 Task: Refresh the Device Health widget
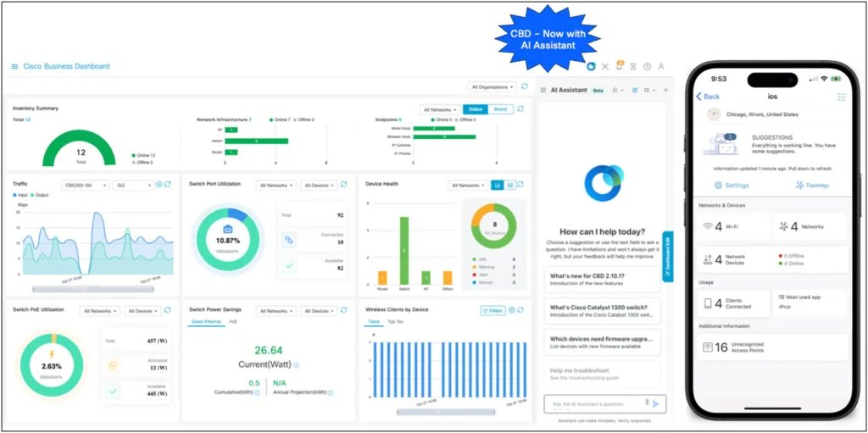pos(520,185)
